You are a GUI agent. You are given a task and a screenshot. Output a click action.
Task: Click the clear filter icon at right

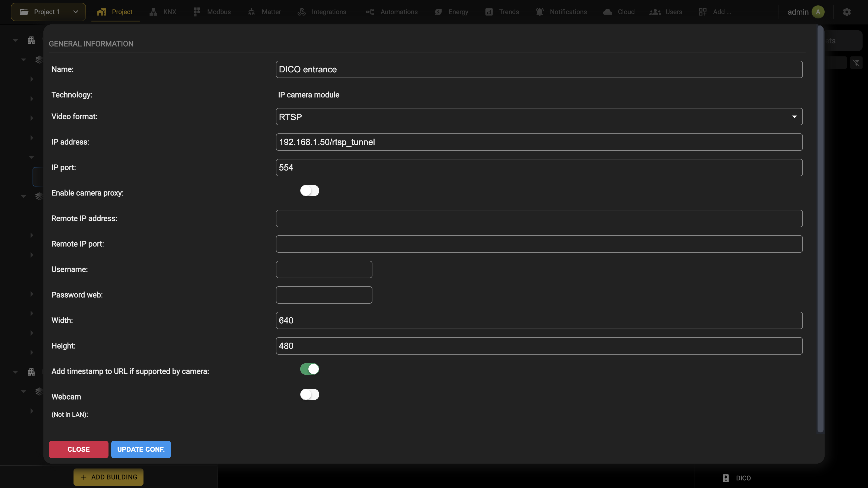click(x=856, y=63)
